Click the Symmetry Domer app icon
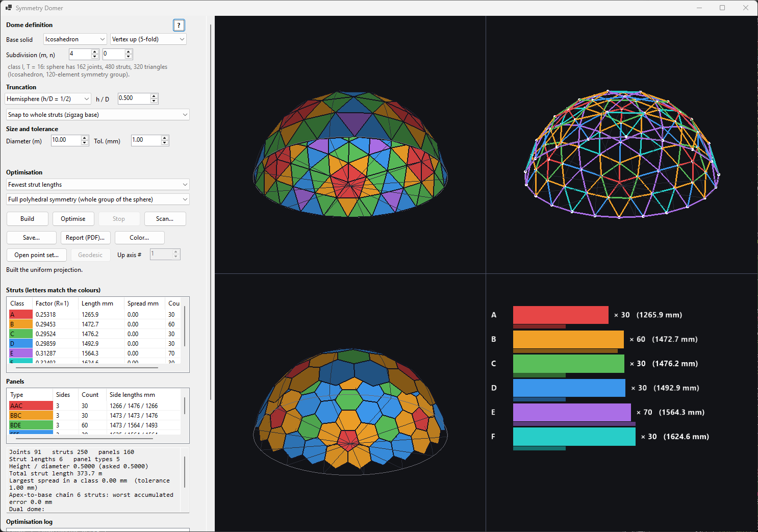758x532 pixels. click(8, 8)
